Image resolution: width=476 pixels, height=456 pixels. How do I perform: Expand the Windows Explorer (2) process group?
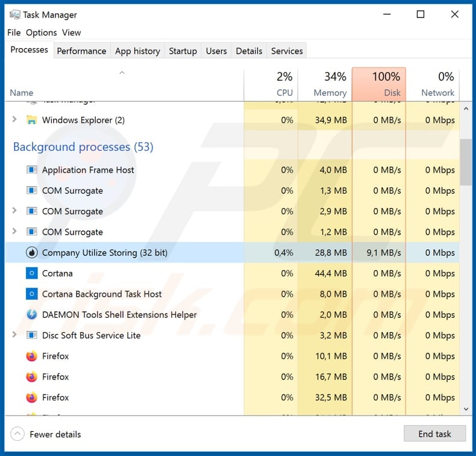click(x=14, y=119)
